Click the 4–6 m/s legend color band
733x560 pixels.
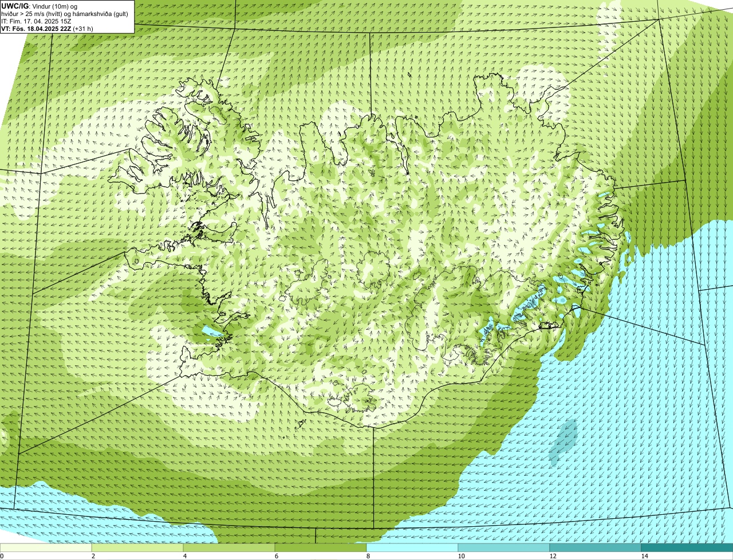click(229, 547)
